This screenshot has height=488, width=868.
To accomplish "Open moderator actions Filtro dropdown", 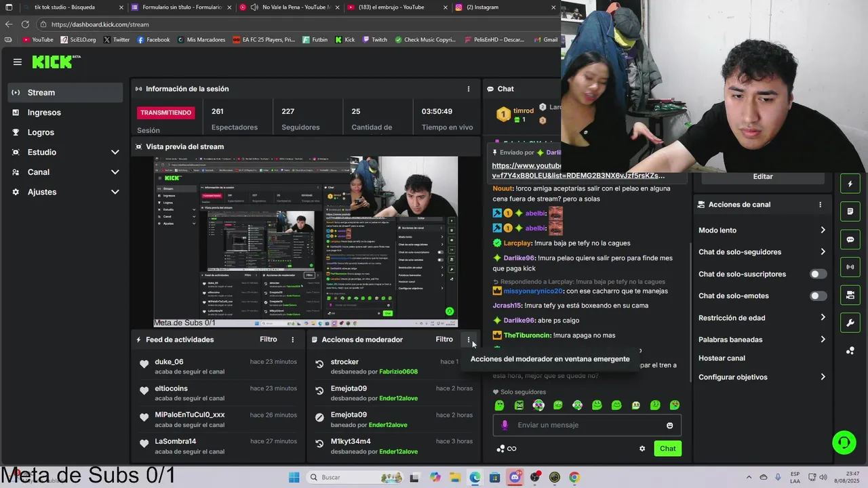I will pos(444,340).
